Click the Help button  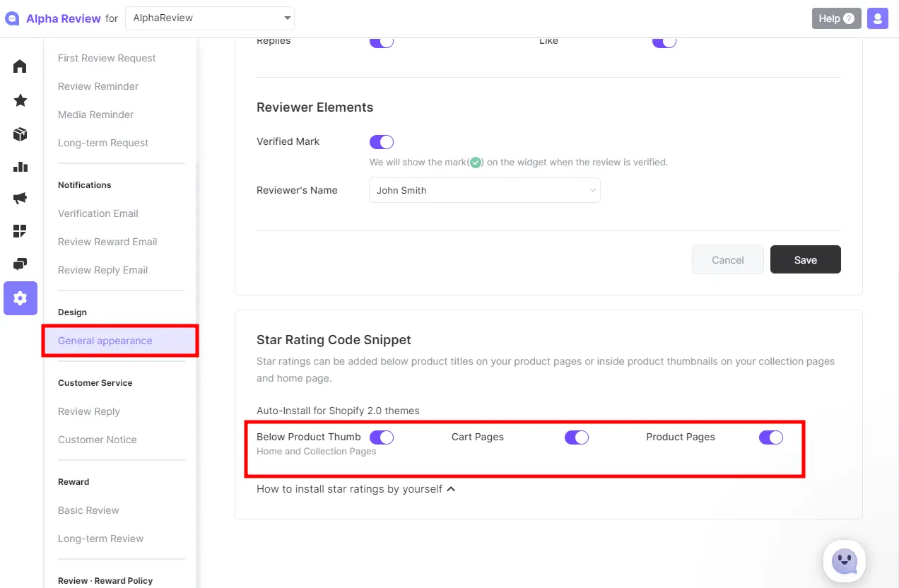click(836, 18)
